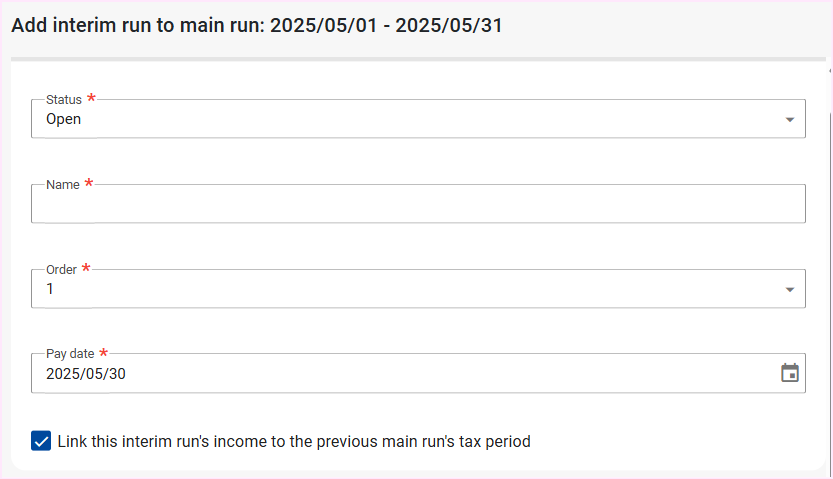Click the Name field label
Screen dimensions: 833x479
coord(63,185)
